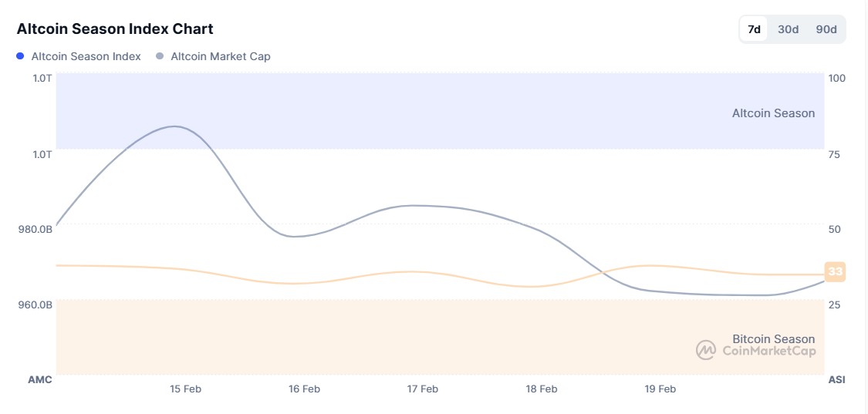Click the CoinMarketCap logo icon
Viewport: 868px width, 414px height.
click(706, 351)
